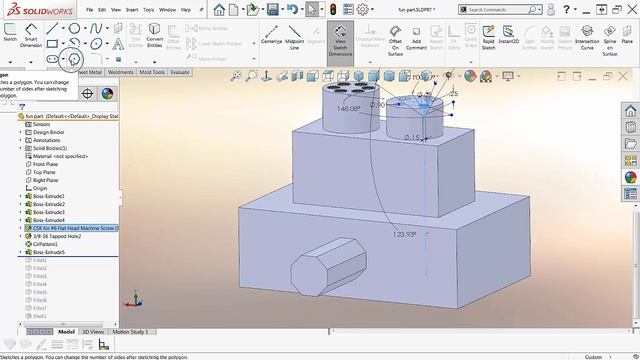The width and height of the screenshot is (640, 360).
Task: Switch to the Mold Tools tab
Action: tap(152, 72)
